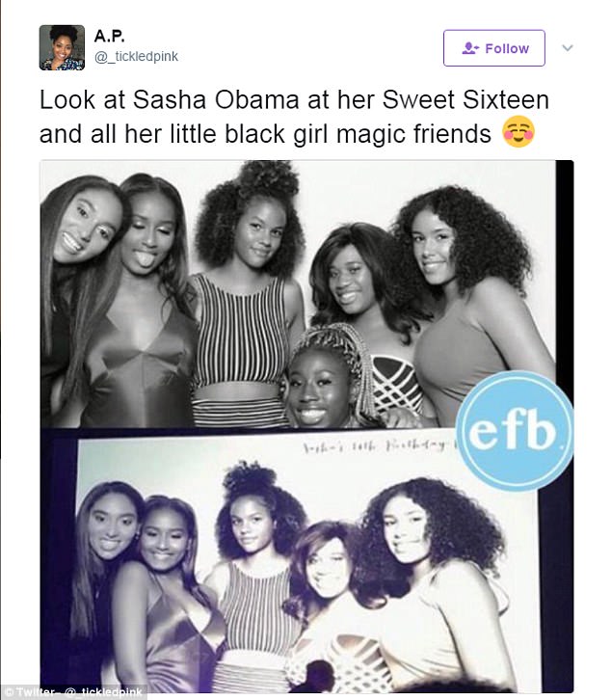This screenshot has width=611, height=700.
Task: Open the @_tickledpink handle link
Action: [136, 56]
